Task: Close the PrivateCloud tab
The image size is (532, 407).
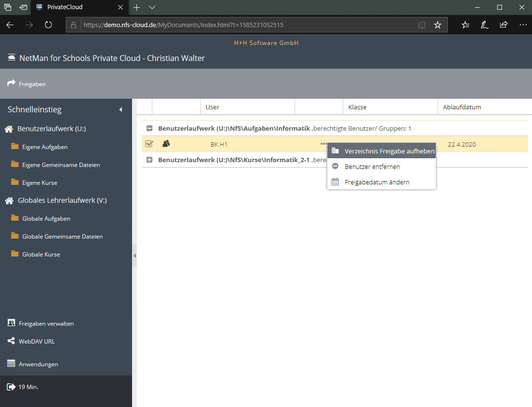Action: pos(120,7)
